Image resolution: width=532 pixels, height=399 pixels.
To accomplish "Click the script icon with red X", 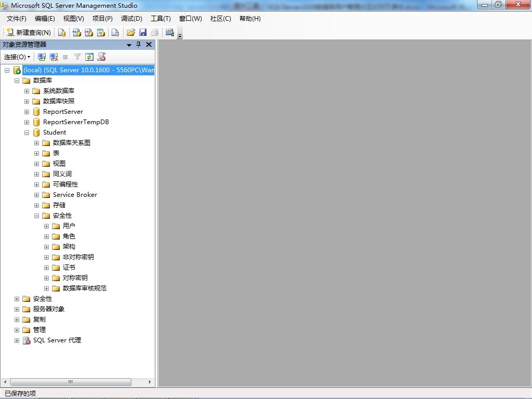I will pyautogui.click(x=101, y=57).
